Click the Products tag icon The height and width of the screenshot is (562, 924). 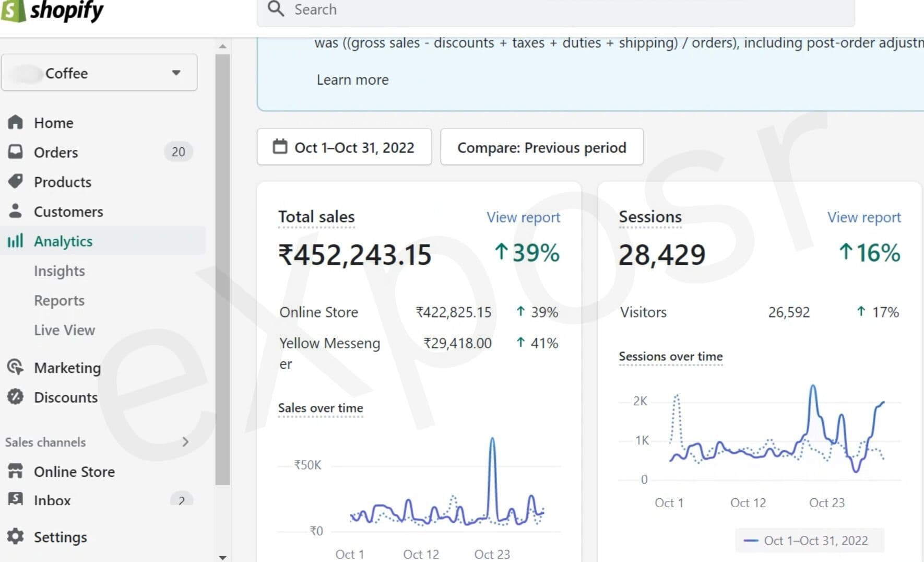coord(15,181)
